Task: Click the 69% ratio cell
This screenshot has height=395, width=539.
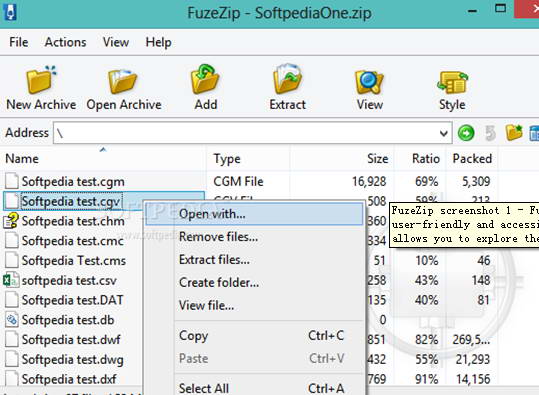Action: [x=427, y=182]
